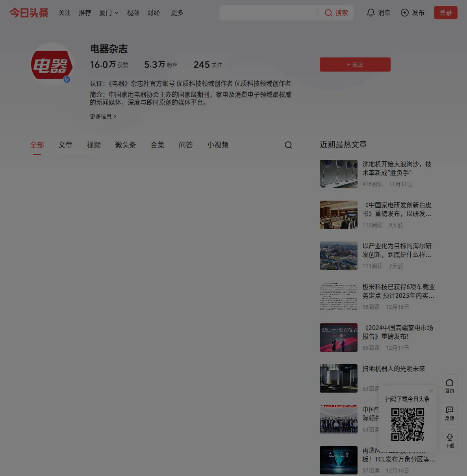467x476 pixels.
Task: Open article 扫地机器人的光明未来
Action: 394,369
